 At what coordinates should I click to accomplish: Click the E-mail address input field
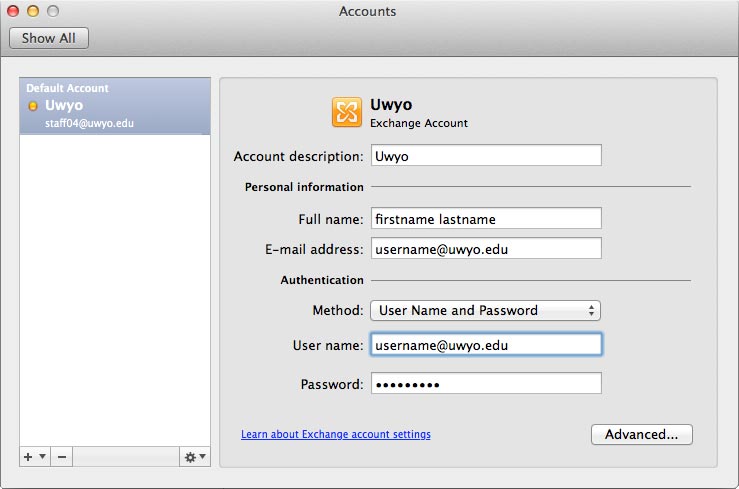coord(486,249)
